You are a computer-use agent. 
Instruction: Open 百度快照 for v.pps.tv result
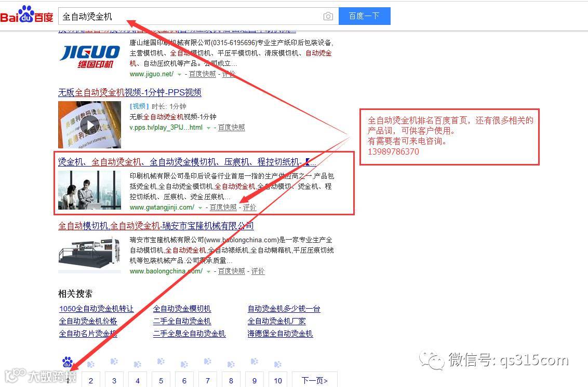[x=231, y=128]
